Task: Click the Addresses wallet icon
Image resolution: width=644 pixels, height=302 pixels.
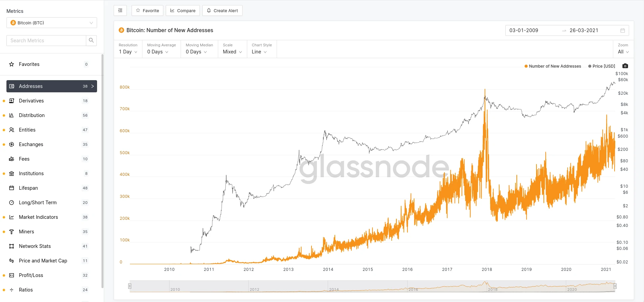Action: click(x=11, y=86)
